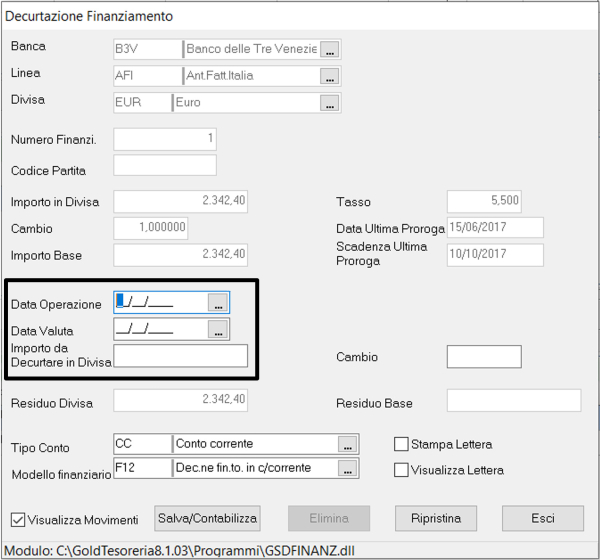The image size is (600, 560).
Task: Click the empty Cambio field on the right
Action: (x=484, y=357)
